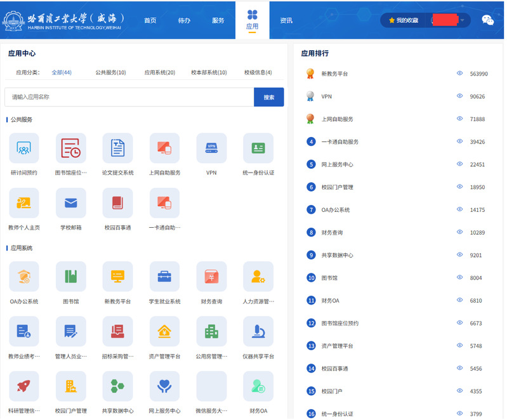The height and width of the screenshot is (420, 507).
Task: Click the application name search field
Action: click(x=130, y=97)
